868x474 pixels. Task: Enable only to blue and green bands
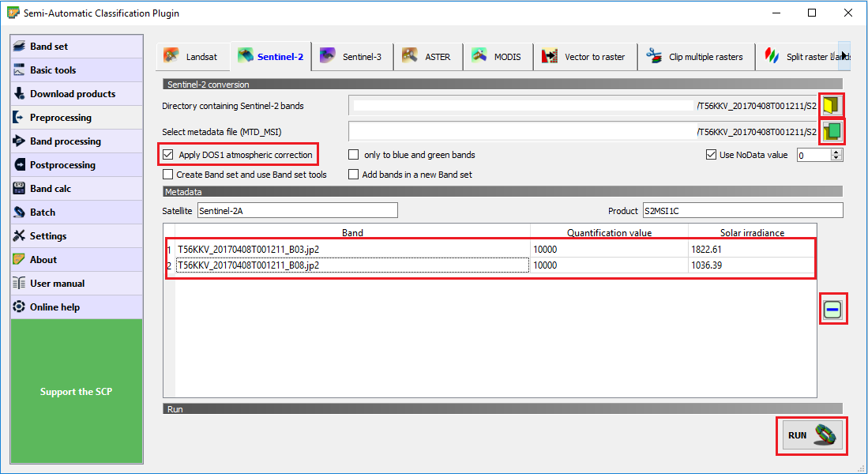click(x=354, y=155)
